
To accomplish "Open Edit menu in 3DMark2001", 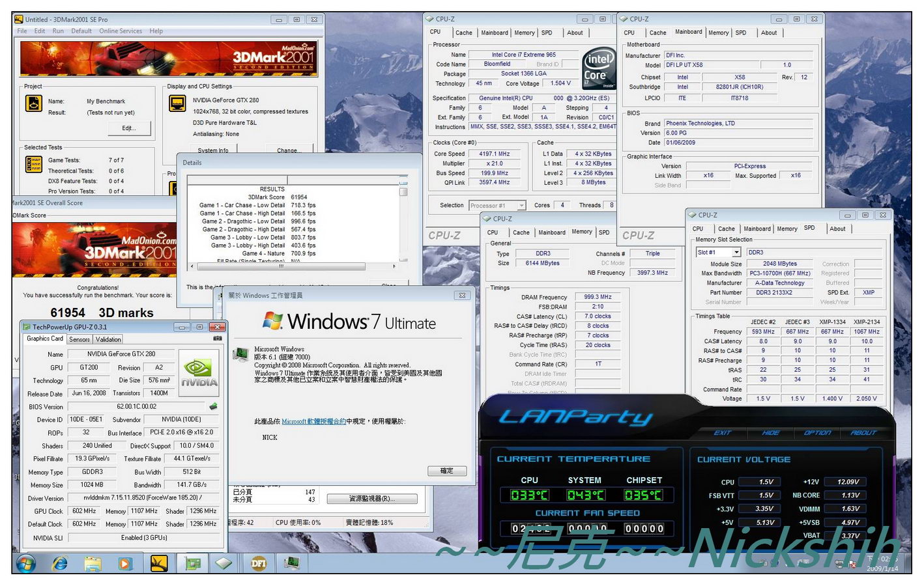I will pyautogui.click(x=40, y=31).
